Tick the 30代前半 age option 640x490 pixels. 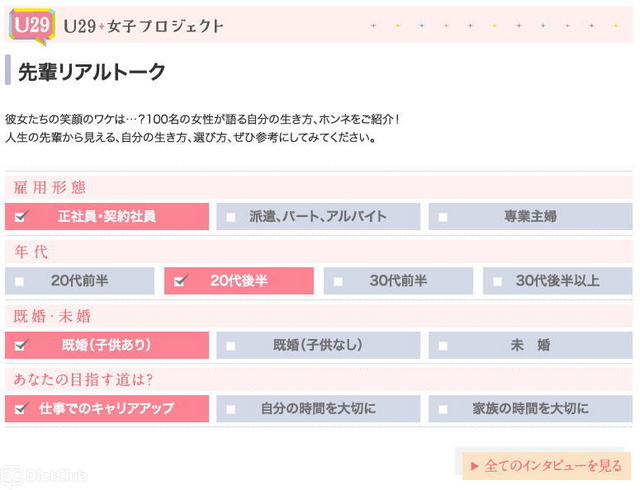click(x=338, y=282)
